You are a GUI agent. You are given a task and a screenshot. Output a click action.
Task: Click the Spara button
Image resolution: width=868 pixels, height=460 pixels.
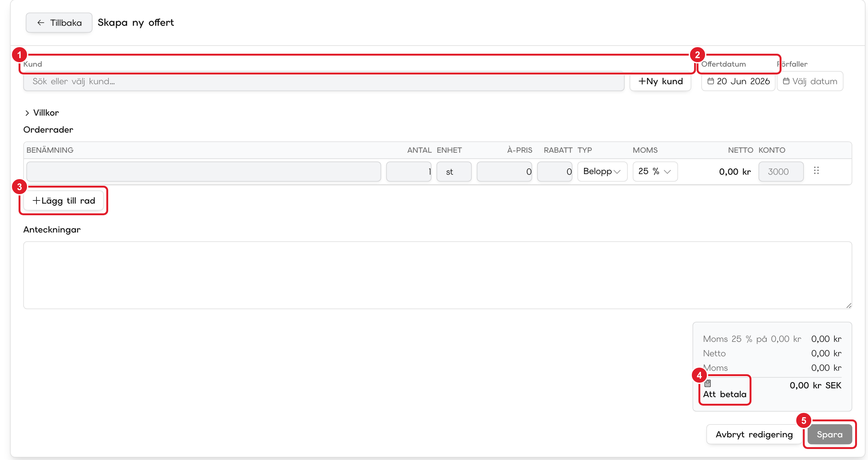tap(830, 435)
